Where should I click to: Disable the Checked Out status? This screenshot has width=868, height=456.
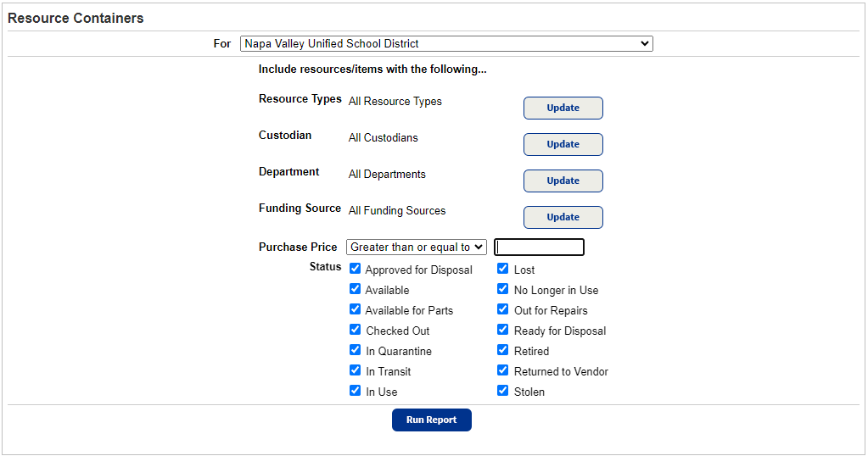pyautogui.click(x=355, y=330)
